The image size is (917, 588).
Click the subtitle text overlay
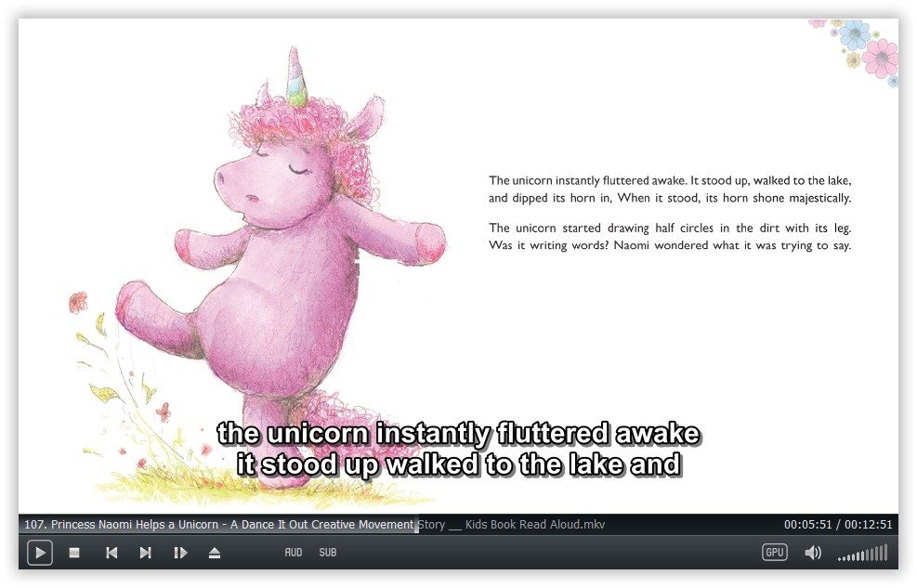(x=459, y=449)
